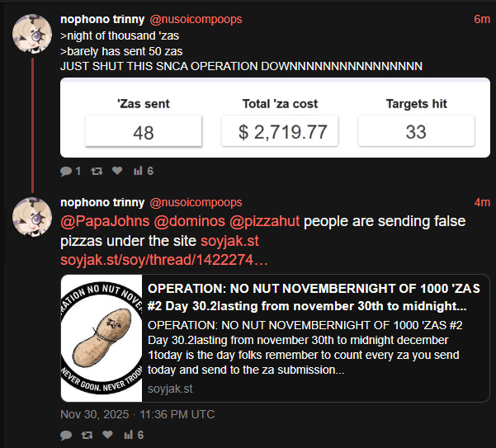Click the heart icon under the second tweet
Screen dimensions: 496x448
click(108, 435)
